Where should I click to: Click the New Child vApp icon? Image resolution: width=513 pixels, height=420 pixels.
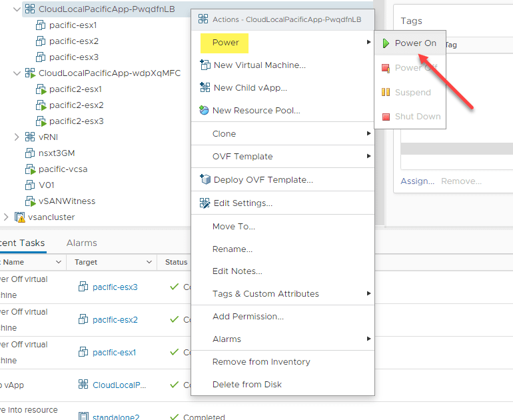(x=205, y=87)
